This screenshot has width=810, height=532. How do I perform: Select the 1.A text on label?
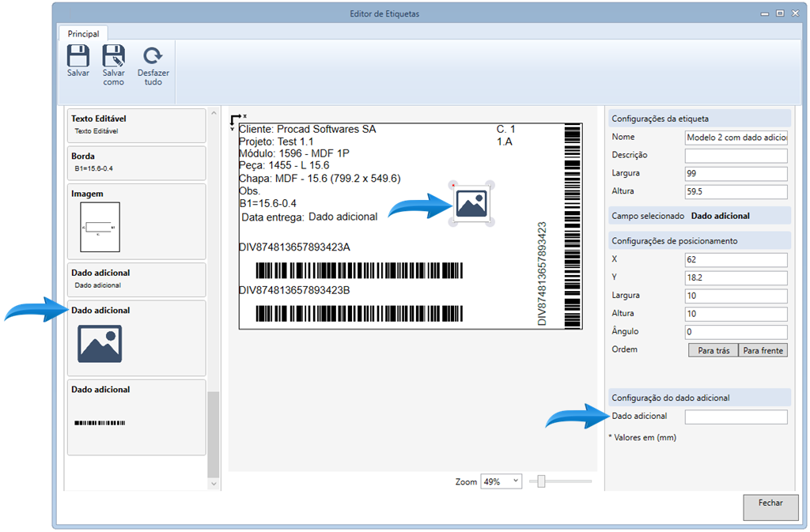coord(505,141)
